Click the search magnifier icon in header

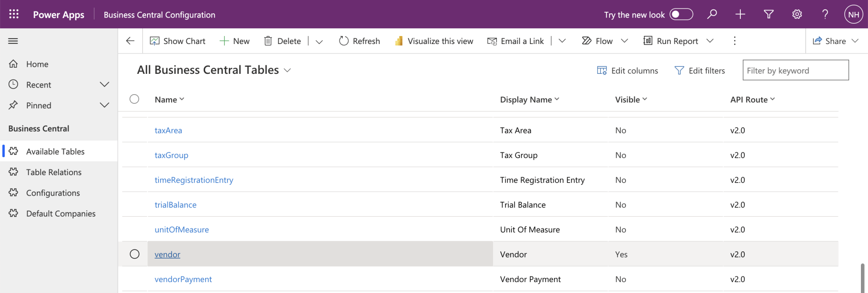point(712,14)
